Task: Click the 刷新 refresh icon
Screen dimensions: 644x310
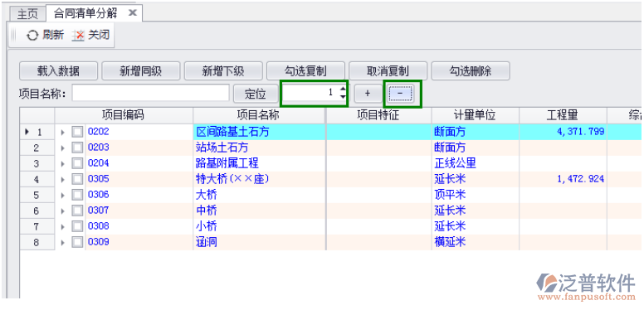Action: point(32,36)
